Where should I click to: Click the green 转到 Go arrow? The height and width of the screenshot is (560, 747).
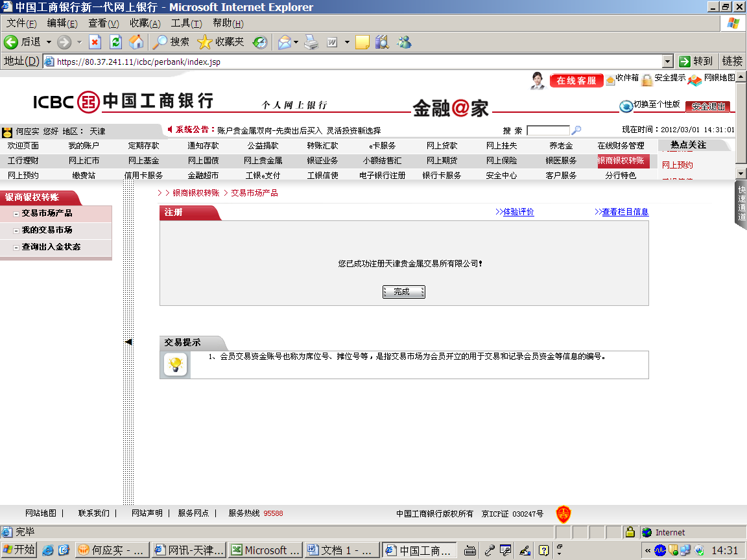(685, 62)
